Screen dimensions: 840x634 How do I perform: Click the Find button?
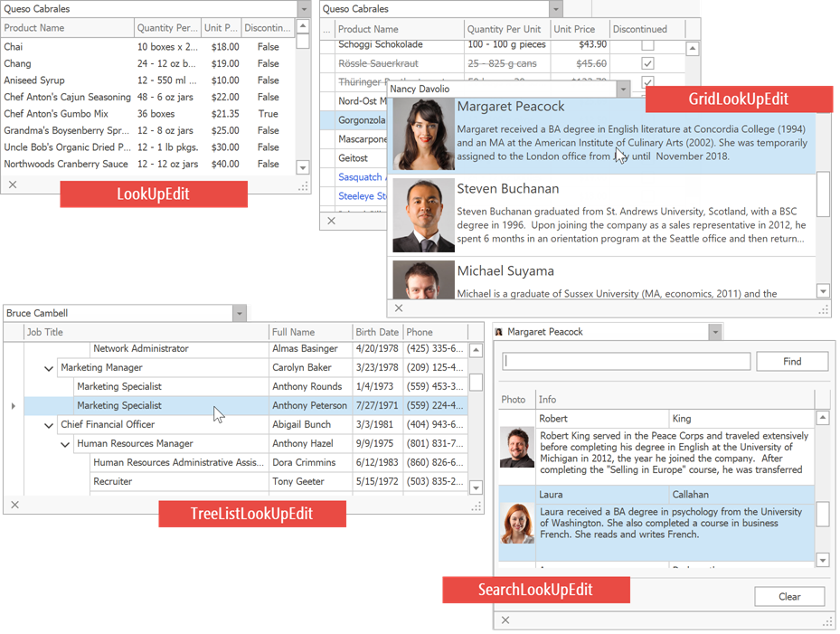tap(792, 362)
